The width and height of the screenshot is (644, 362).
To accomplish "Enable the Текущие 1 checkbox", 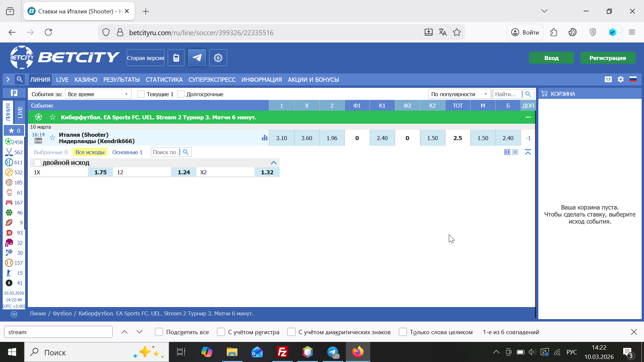I will (x=141, y=94).
